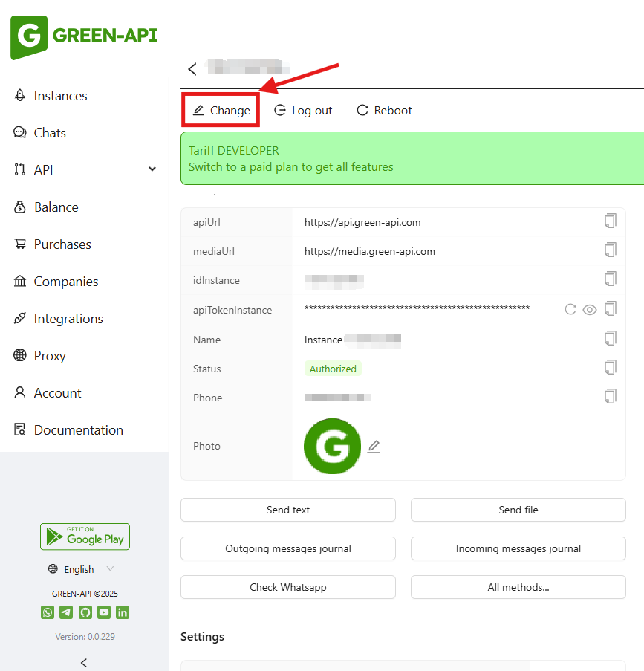Viewport: 644px width, 671px height.
Task: Copy the apiUrl value
Action: pyautogui.click(x=610, y=221)
